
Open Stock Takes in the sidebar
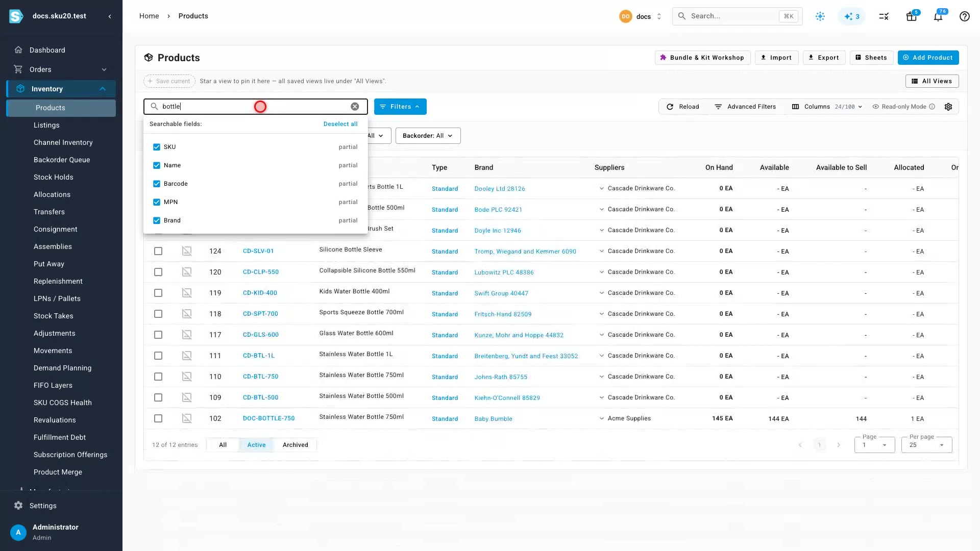point(54,316)
